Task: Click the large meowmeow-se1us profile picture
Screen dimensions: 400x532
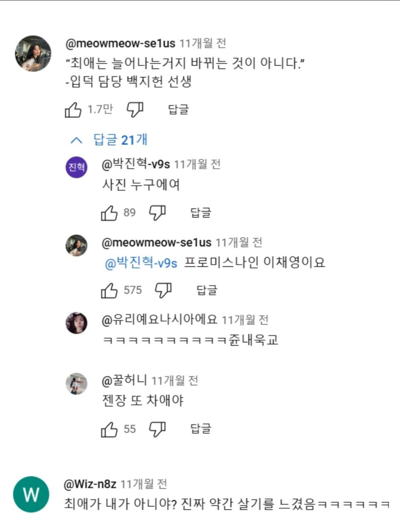Action: [33, 53]
